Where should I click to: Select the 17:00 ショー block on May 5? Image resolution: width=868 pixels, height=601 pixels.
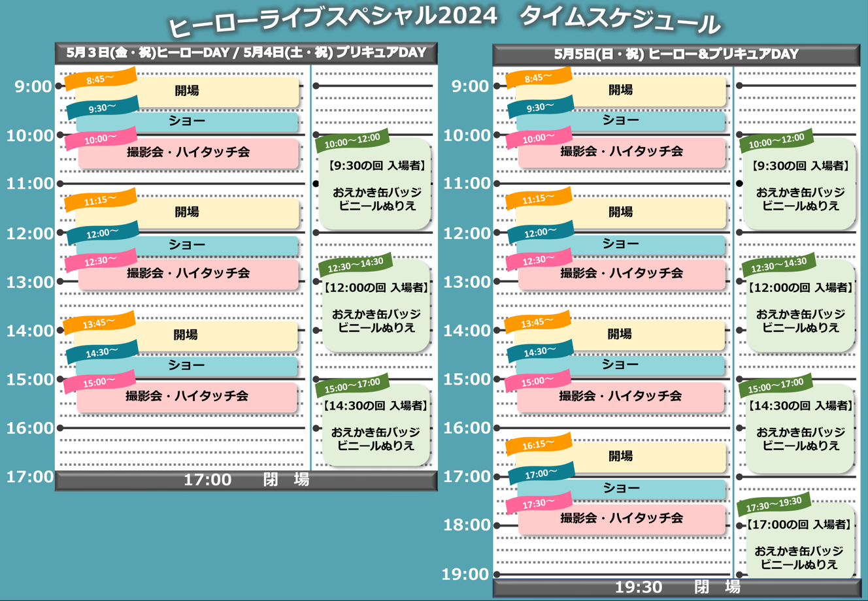point(621,488)
